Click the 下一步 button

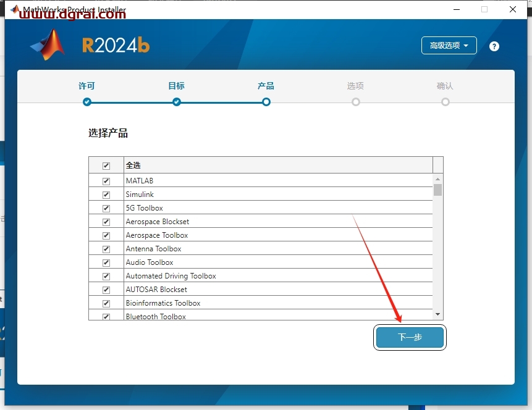click(410, 338)
